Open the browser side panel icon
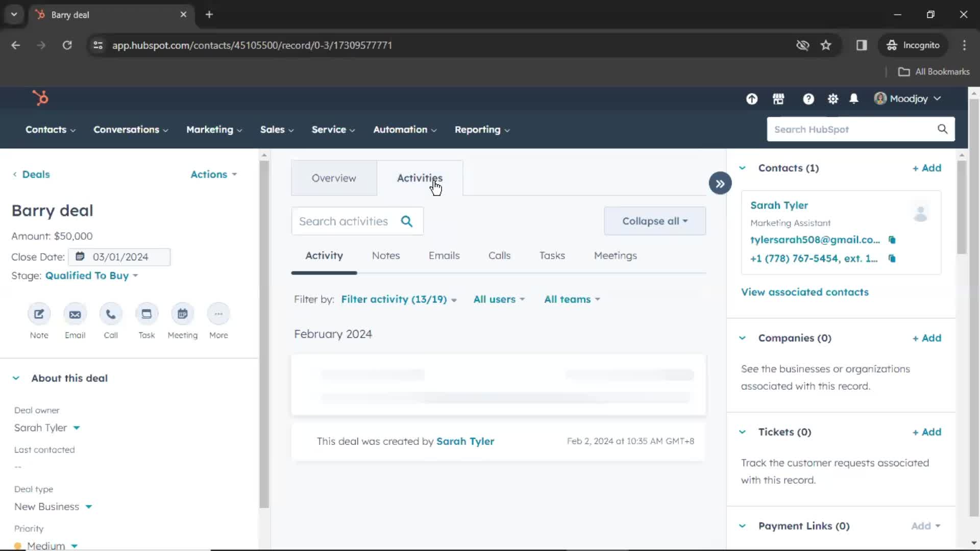 click(x=862, y=45)
